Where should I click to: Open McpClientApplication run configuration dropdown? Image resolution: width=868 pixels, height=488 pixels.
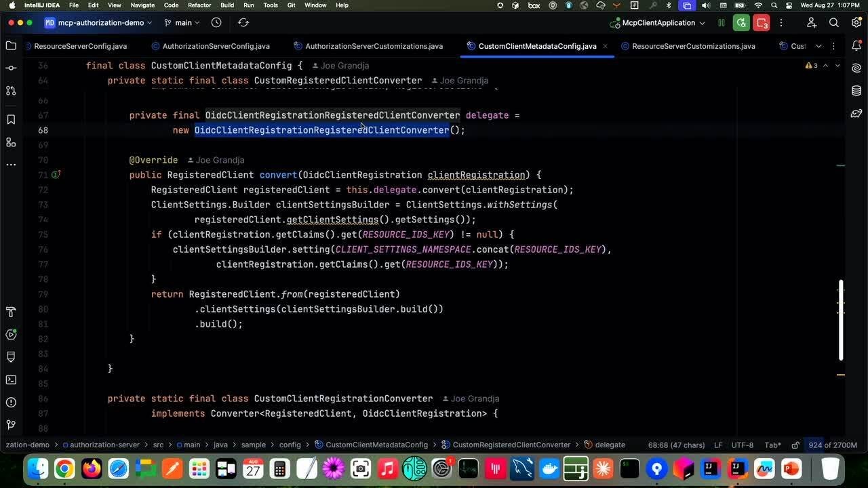click(x=658, y=22)
